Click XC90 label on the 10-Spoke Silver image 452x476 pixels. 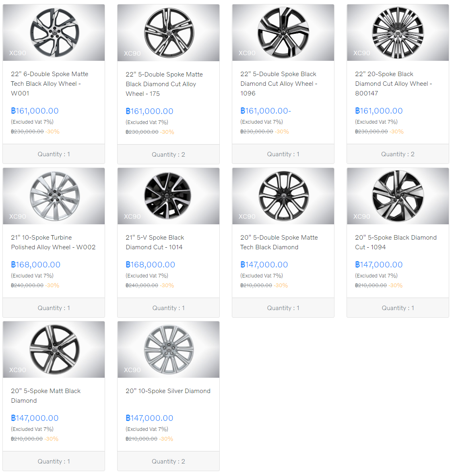132,370
